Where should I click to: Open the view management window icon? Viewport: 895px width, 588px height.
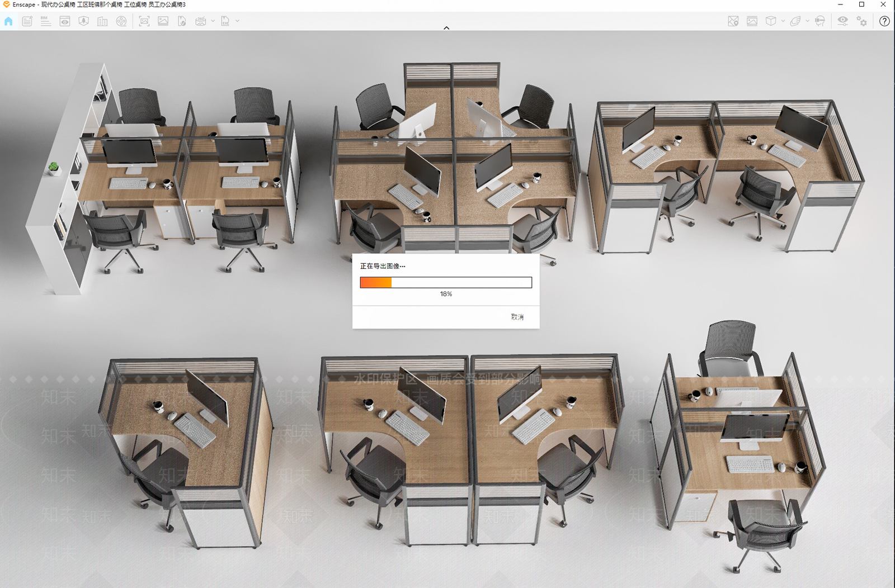[65, 21]
